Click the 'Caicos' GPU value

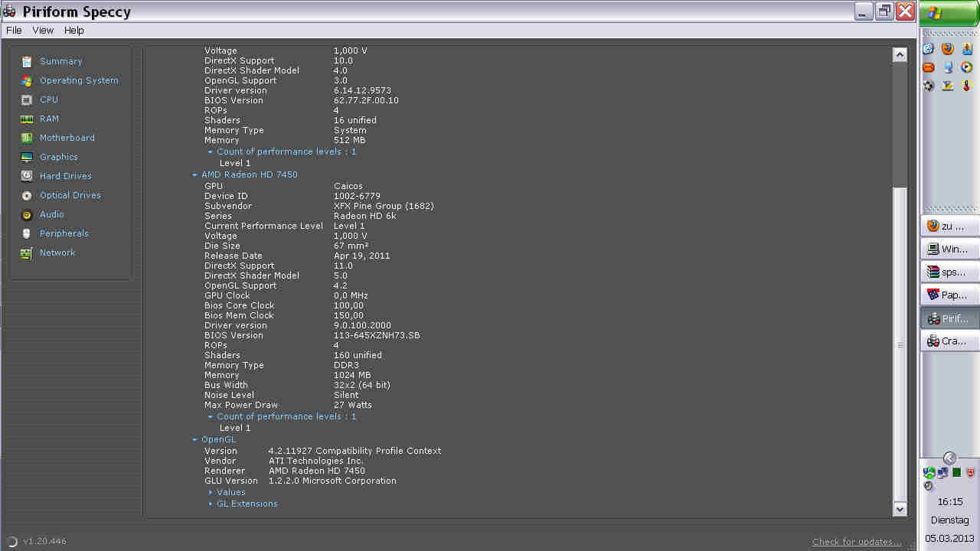pos(348,186)
